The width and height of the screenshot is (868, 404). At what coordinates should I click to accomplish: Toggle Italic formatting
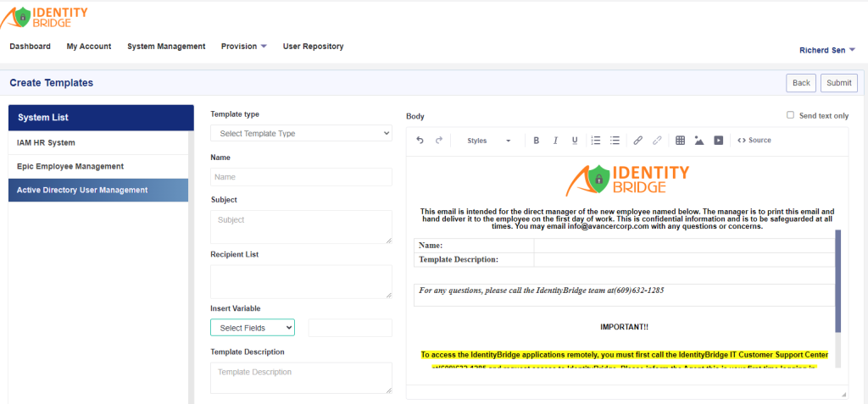click(555, 141)
